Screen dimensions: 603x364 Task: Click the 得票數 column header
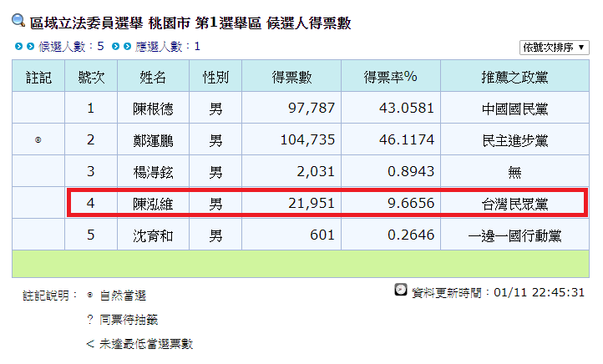point(291,78)
